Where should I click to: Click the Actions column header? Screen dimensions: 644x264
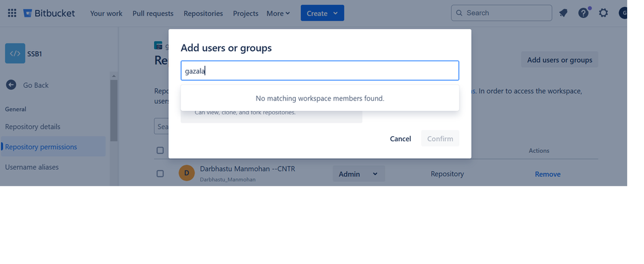click(x=539, y=150)
